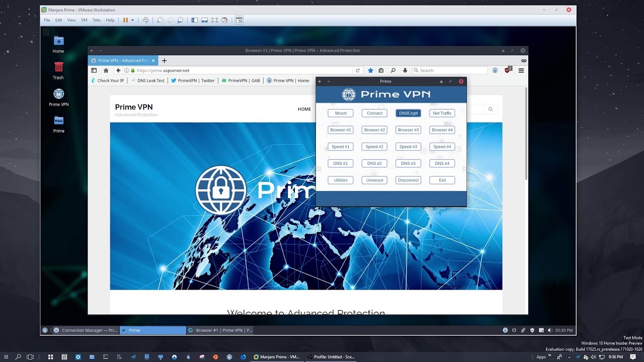Click the HOME navigation link on webpage

[x=304, y=109]
